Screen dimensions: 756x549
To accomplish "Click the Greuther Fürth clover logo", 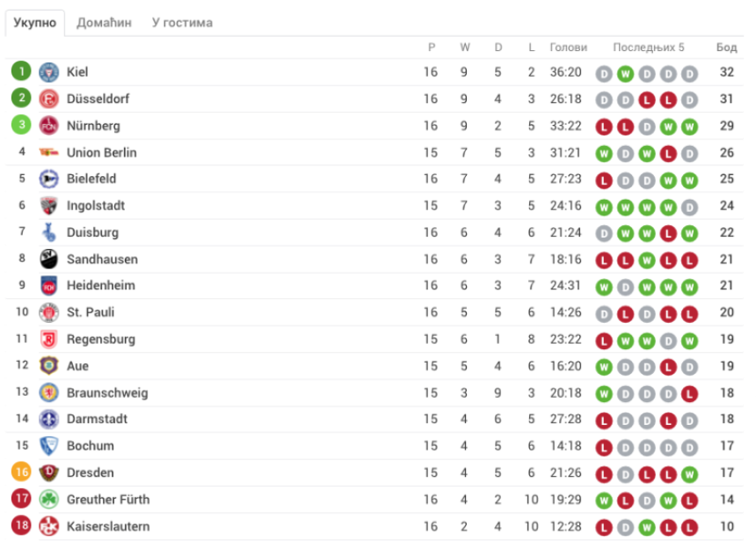I will 48,500.
